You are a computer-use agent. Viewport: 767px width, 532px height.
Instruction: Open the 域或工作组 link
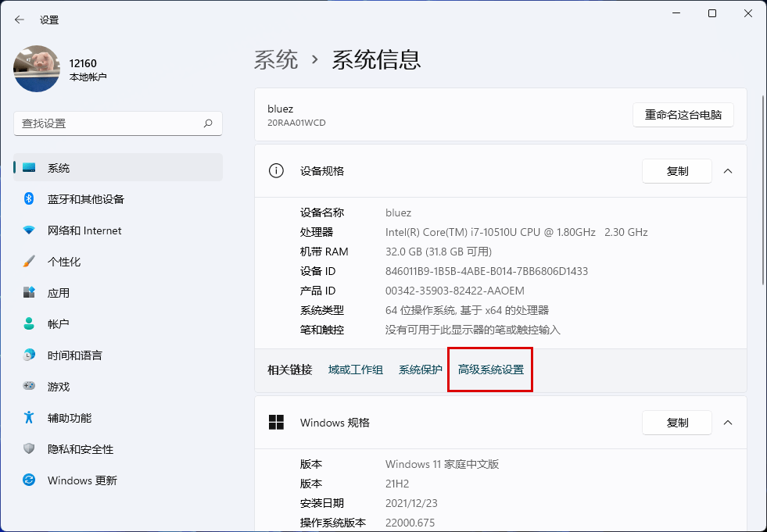(356, 370)
